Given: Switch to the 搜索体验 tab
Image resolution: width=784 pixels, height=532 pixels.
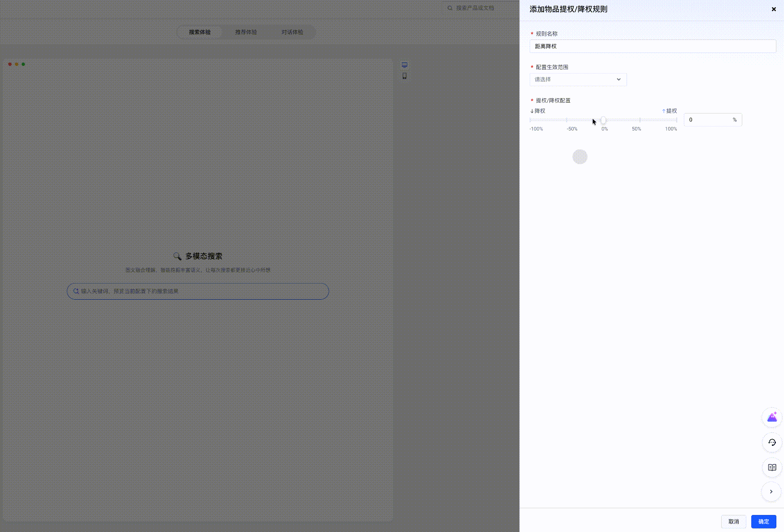Looking at the screenshot, I should coord(200,32).
